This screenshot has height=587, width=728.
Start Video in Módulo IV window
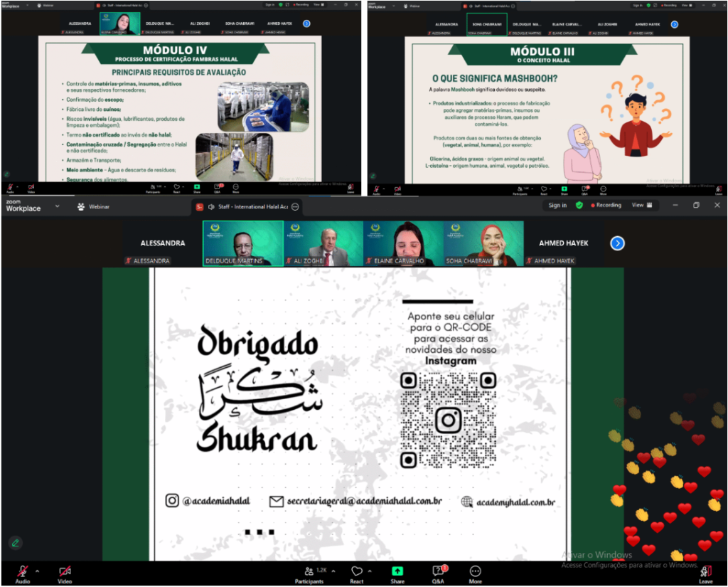tap(31, 189)
